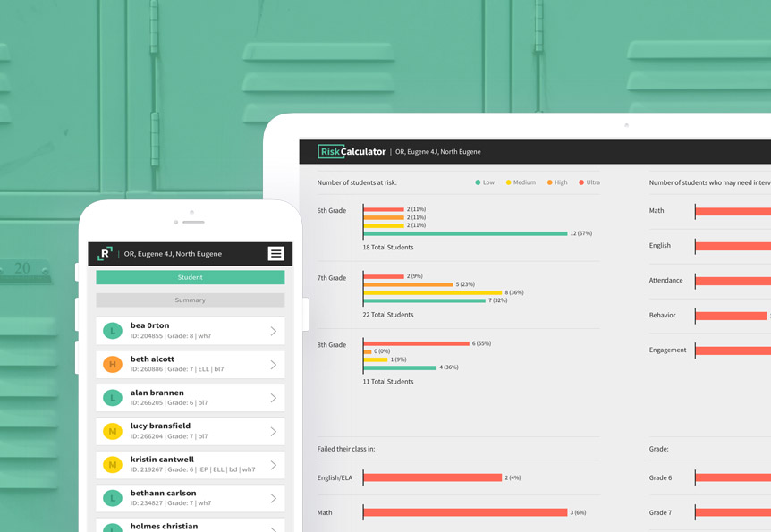This screenshot has height=532, width=771.
Task: Select the student name alan brannen
Action: (157, 393)
